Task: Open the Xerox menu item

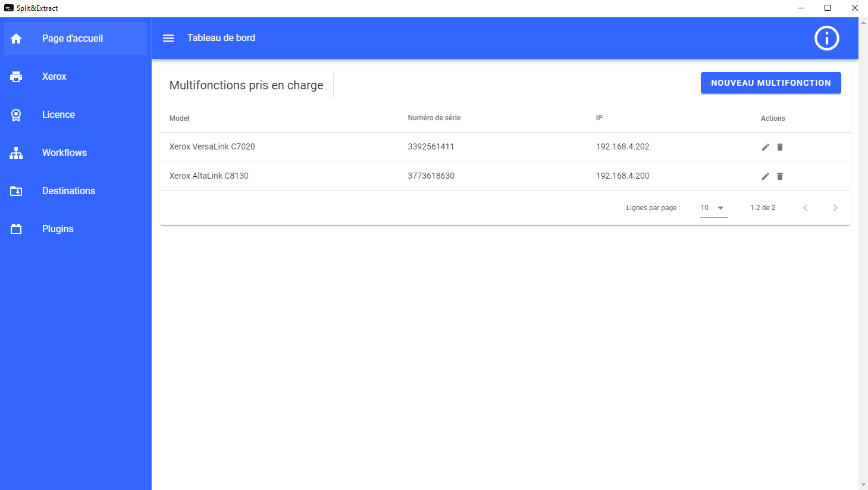Action: pos(76,77)
